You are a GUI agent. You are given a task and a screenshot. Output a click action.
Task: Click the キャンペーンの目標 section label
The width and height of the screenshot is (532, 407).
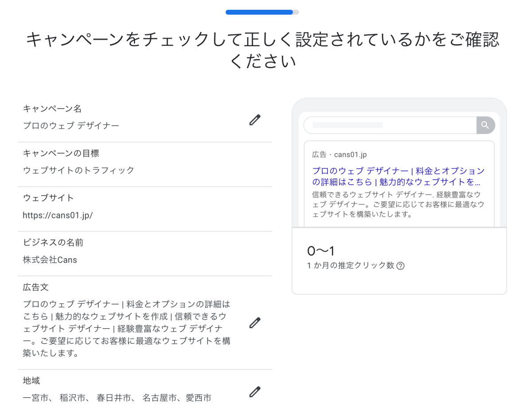click(x=61, y=153)
